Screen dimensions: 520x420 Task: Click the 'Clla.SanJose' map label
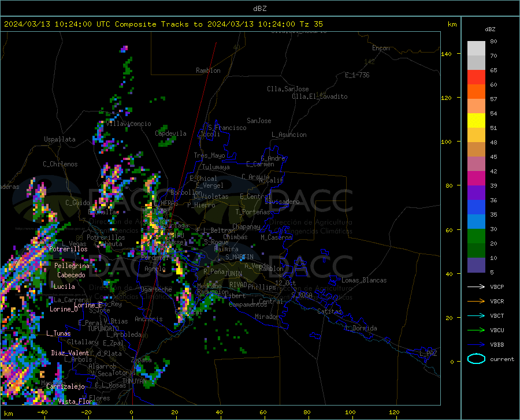[x=288, y=89]
